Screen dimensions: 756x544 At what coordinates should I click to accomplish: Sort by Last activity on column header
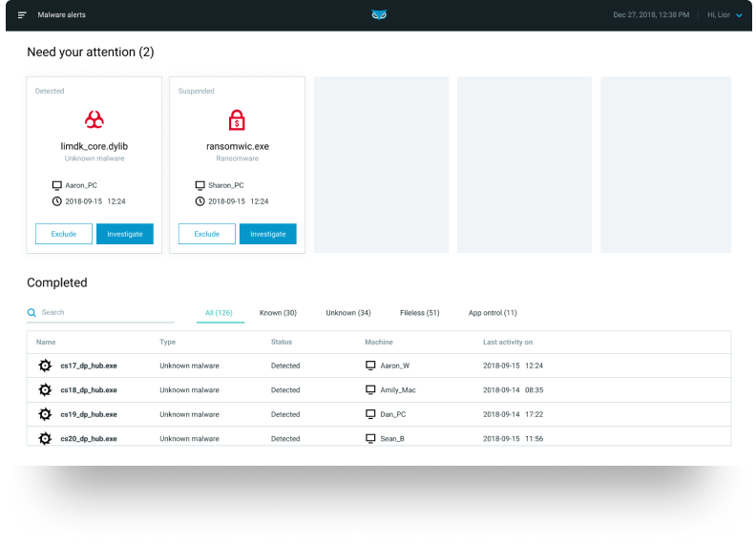coord(508,342)
